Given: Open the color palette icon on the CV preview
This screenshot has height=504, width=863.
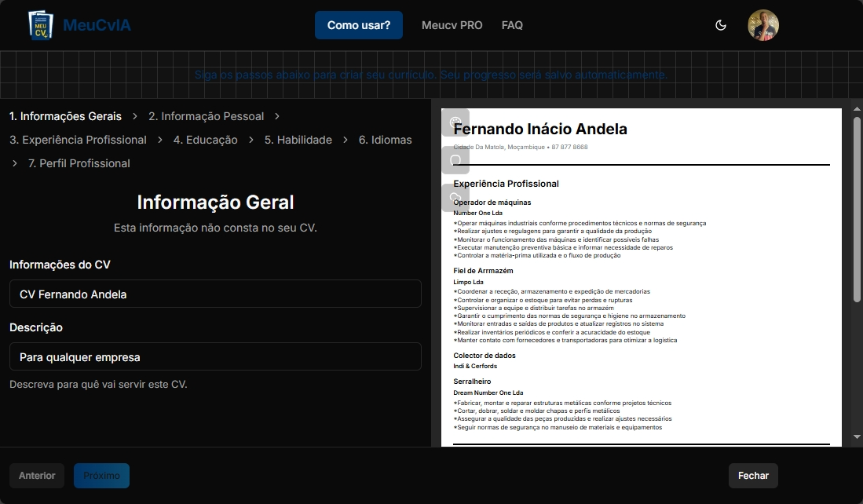Looking at the screenshot, I should (x=456, y=122).
